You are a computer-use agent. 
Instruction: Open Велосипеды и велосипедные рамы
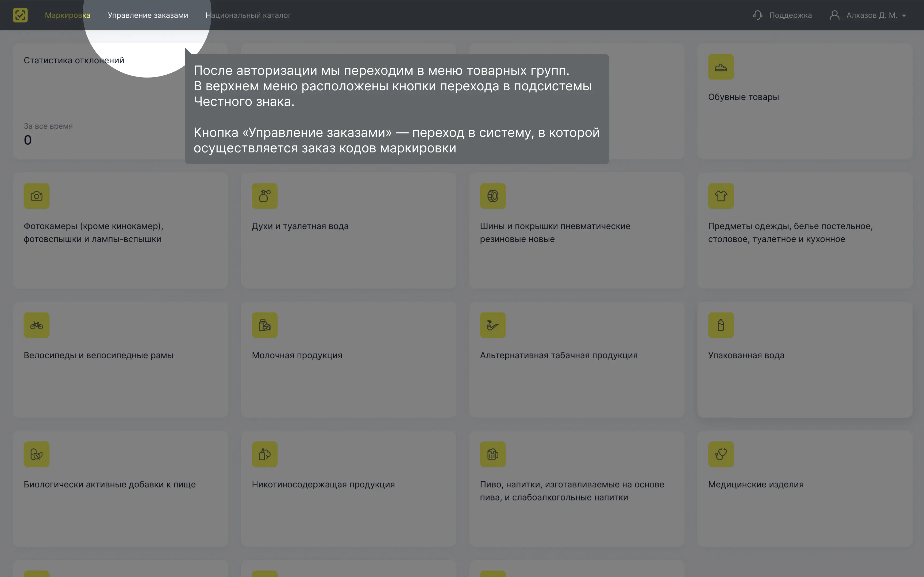coord(98,355)
